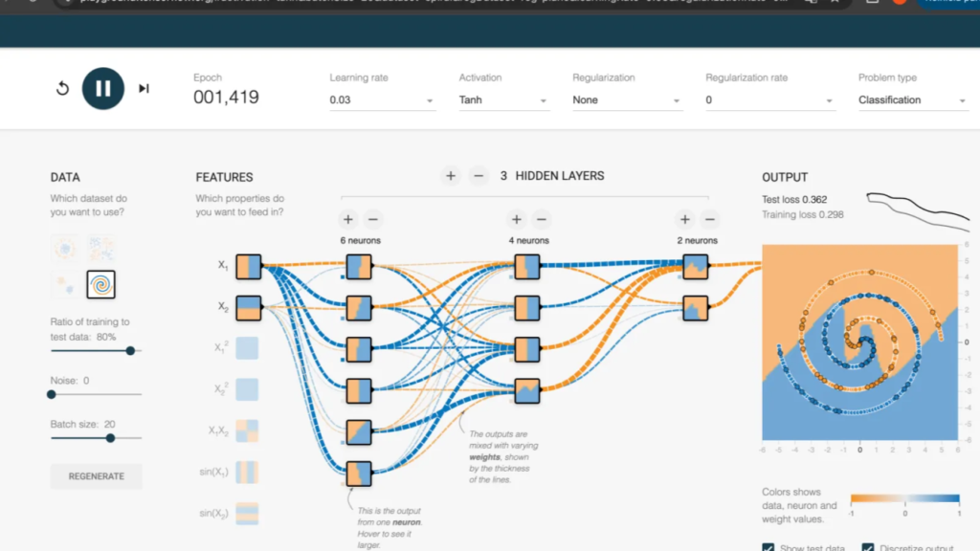The height and width of the screenshot is (551, 980).
Task: Enable the X1 squared feature
Action: 247,348
